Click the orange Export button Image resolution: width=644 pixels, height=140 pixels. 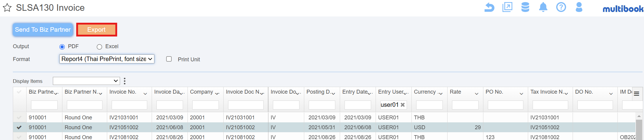coord(96,30)
